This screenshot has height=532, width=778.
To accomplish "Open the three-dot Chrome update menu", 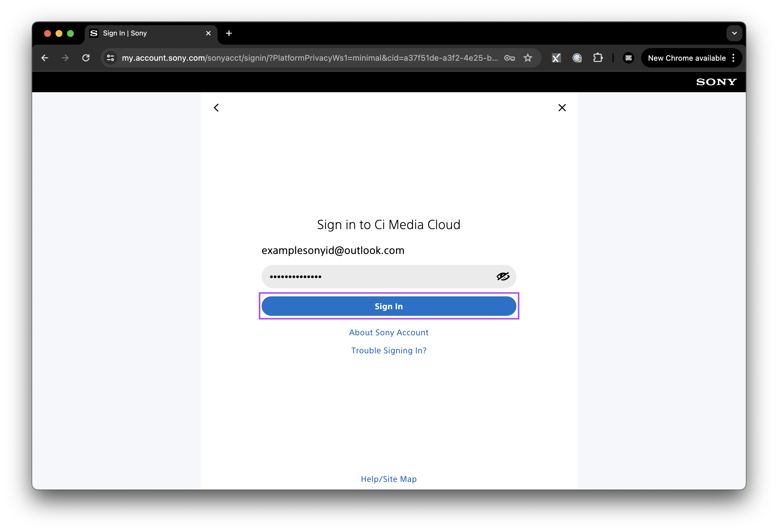I will pyautogui.click(x=733, y=58).
